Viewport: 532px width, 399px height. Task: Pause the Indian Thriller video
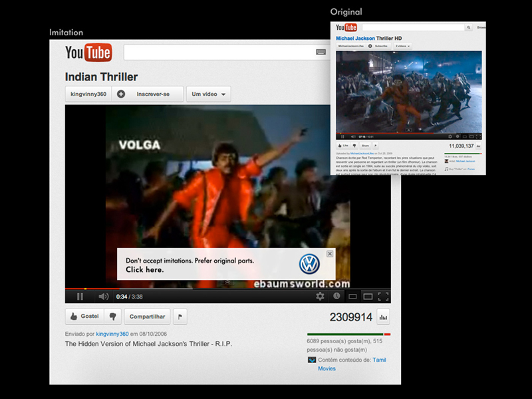[80, 297]
